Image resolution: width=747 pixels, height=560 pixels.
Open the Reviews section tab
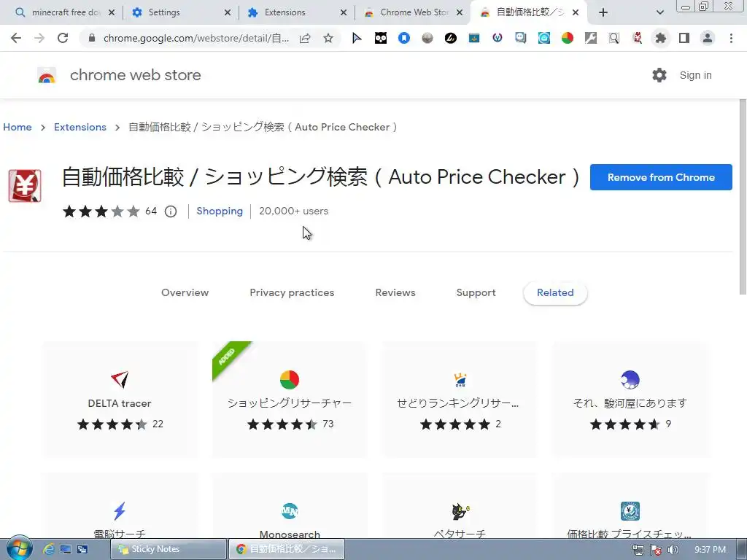click(x=395, y=292)
